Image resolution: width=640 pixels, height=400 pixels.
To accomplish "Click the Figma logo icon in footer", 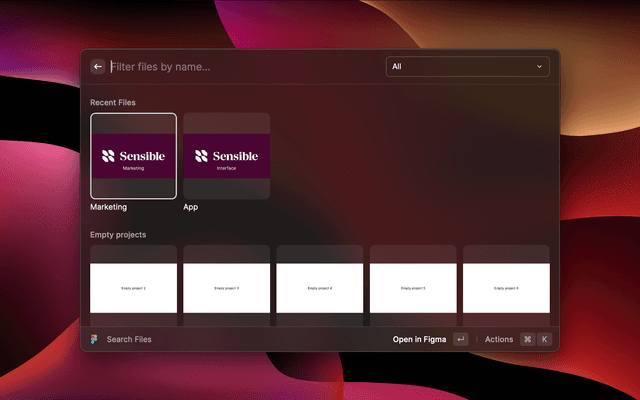I will pyautogui.click(x=93, y=339).
